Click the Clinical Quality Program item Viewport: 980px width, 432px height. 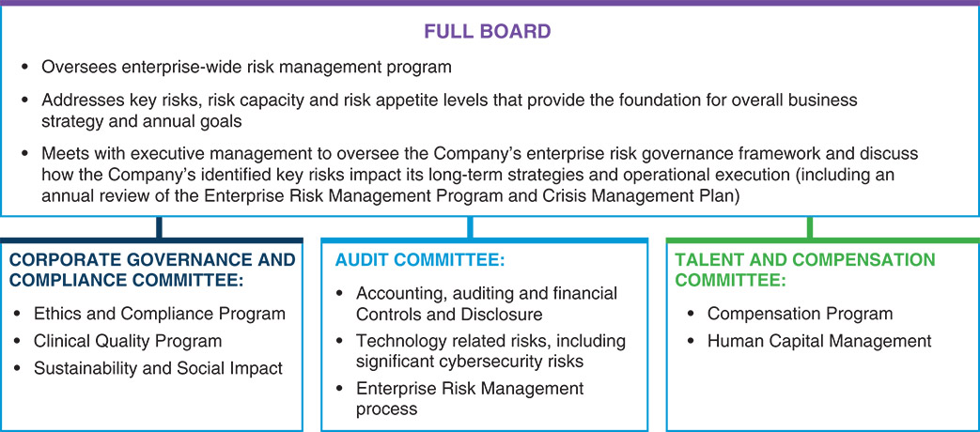pos(128,341)
